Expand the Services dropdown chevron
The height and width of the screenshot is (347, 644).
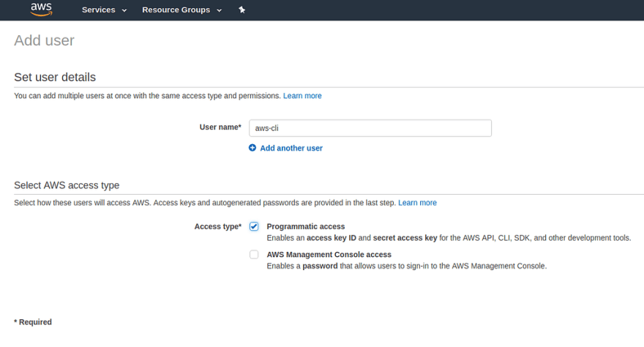[x=124, y=11]
